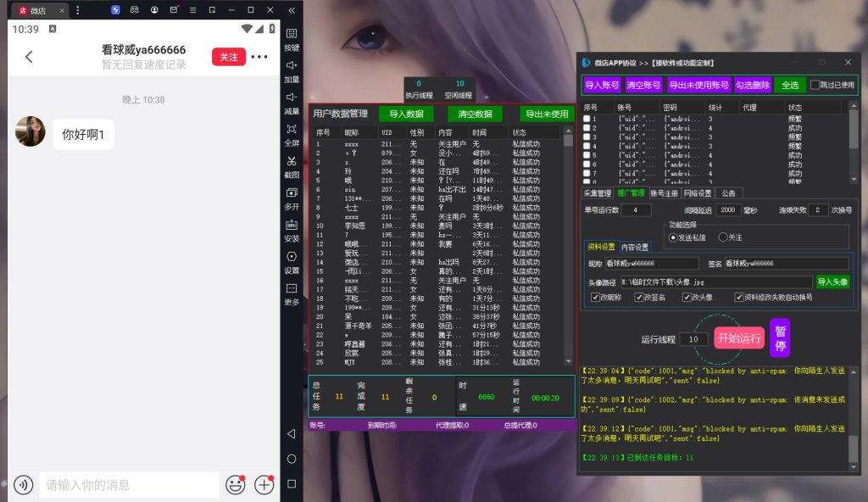868x502 pixels.
Task: Switch to the 公告 tab
Action: 728,193
